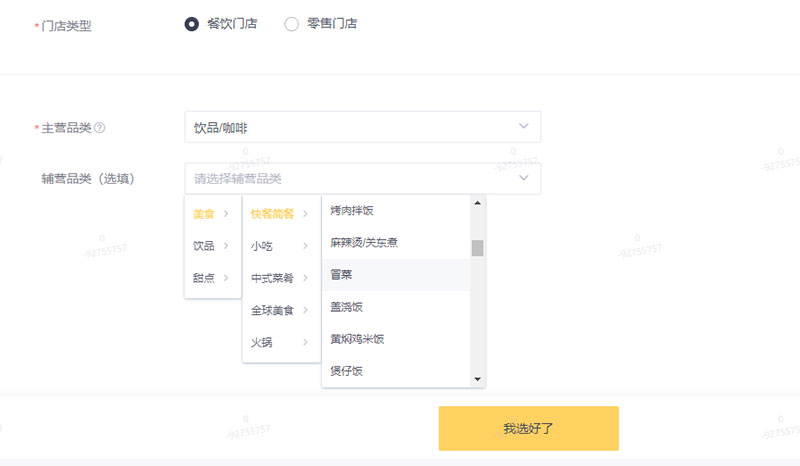Click the 我选好了 confirm button

529,428
